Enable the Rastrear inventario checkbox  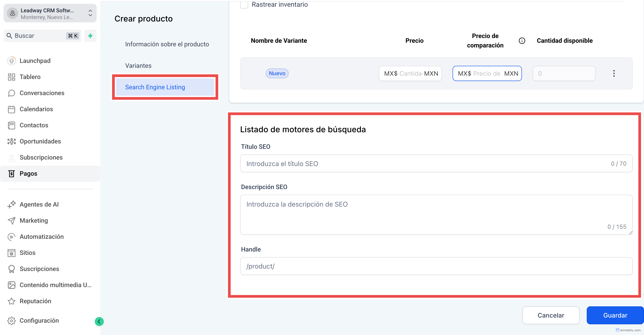click(244, 4)
